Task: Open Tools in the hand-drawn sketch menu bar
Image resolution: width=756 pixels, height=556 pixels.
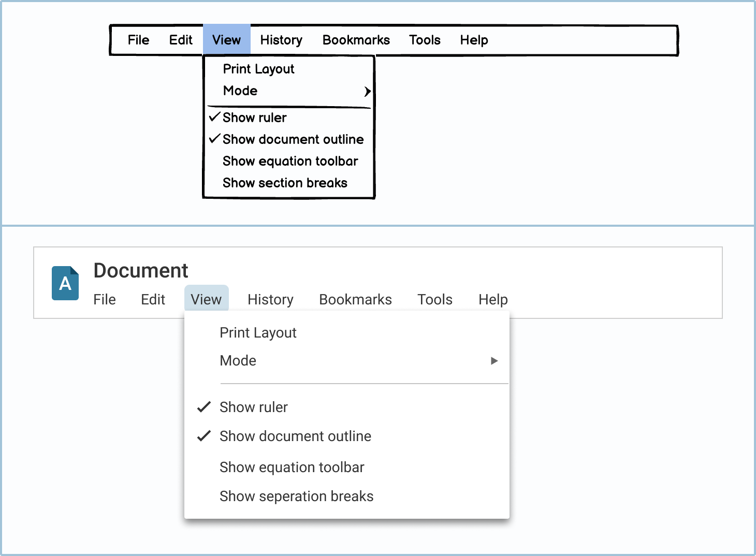Action: (x=425, y=40)
